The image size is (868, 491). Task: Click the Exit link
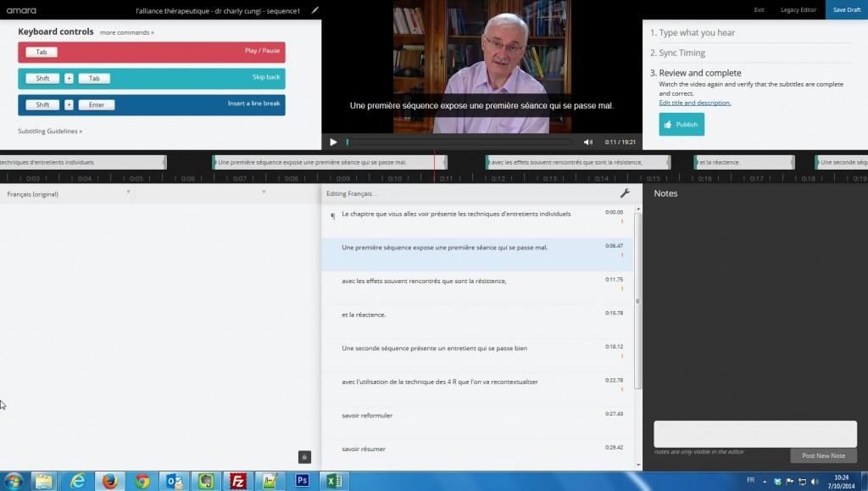[759, 10]
